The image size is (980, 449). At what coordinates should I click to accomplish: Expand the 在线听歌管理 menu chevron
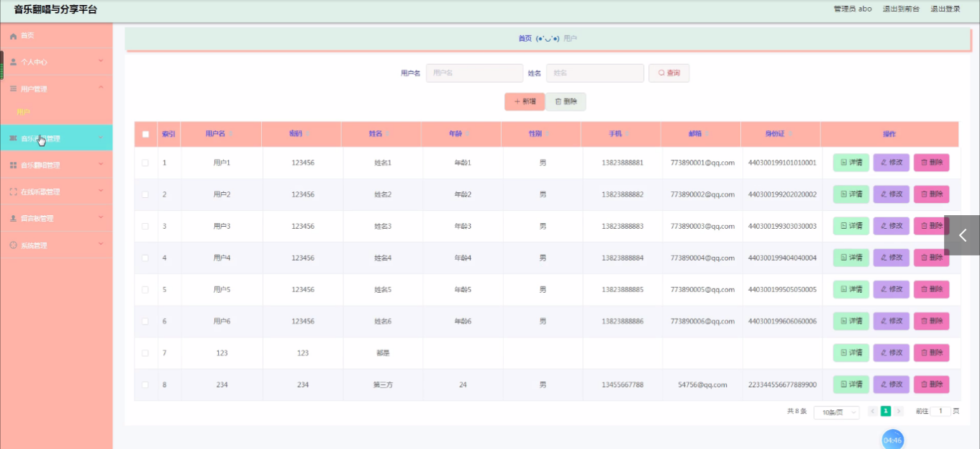101,191
